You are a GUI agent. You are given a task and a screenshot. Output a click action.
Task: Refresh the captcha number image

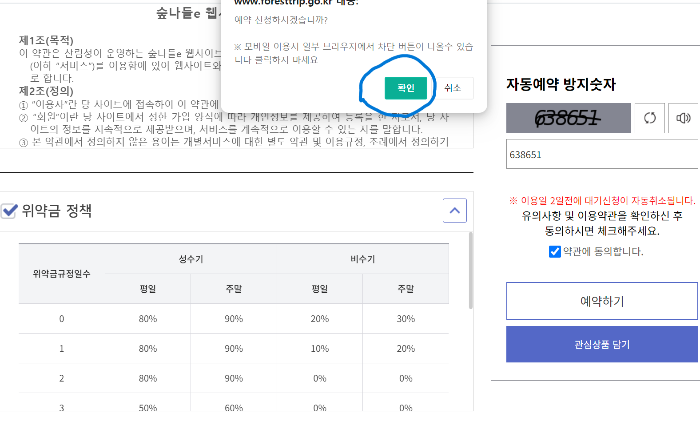(x=650, y=118)
